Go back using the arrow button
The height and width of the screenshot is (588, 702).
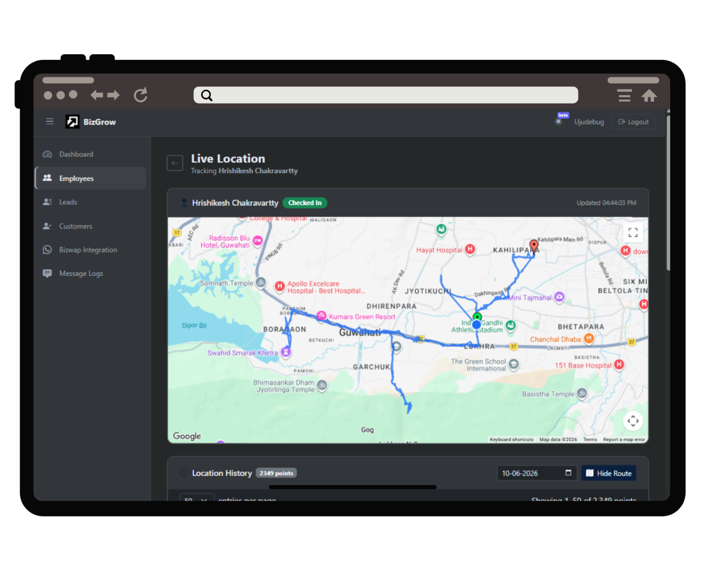tap(175, 163)
